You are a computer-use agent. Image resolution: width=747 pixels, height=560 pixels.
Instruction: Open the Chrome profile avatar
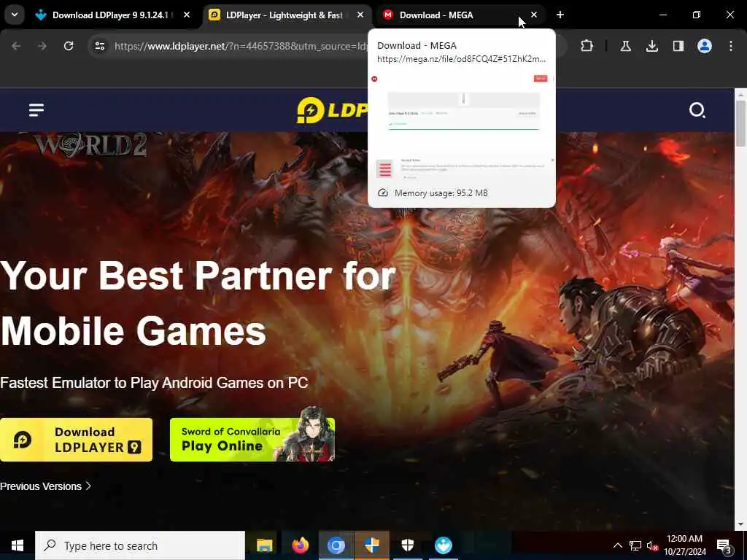(x=705, y=46)
